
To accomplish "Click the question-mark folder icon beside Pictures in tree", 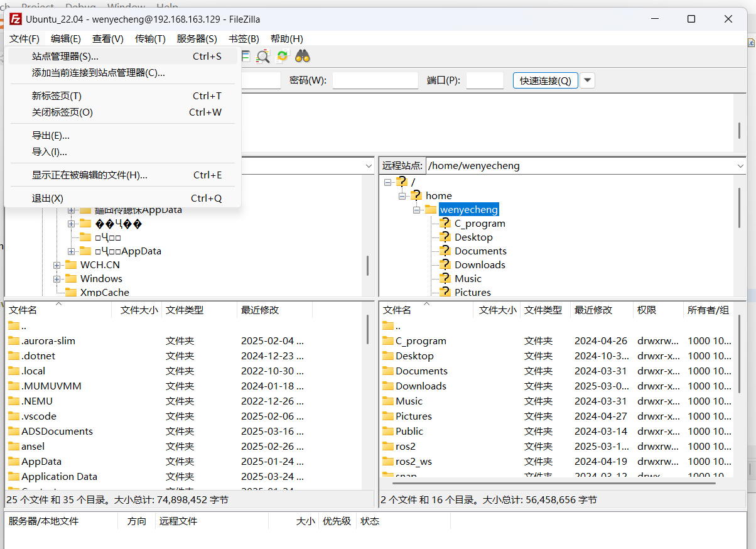I will tap(445, 292).
